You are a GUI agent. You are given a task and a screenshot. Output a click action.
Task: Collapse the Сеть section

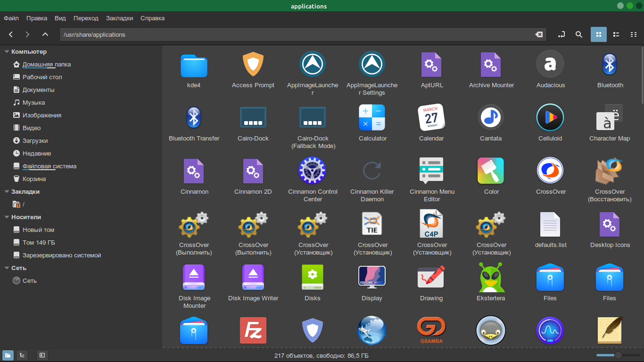click(6, 268)
